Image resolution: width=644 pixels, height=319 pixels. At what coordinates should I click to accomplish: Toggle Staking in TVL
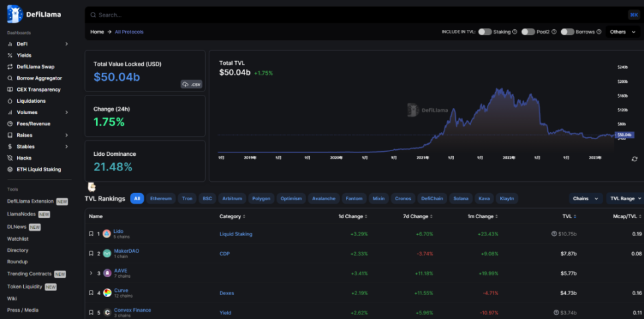(x=484, y=32)
